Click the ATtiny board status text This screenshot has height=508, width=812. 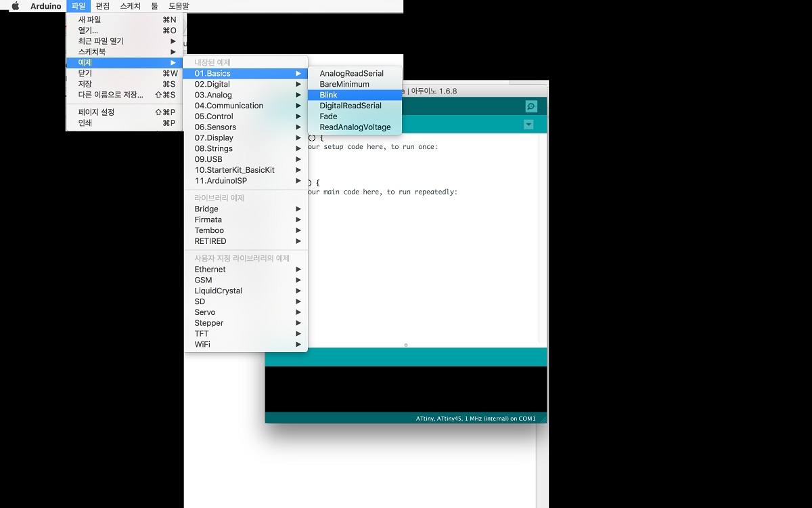(476, 419)
